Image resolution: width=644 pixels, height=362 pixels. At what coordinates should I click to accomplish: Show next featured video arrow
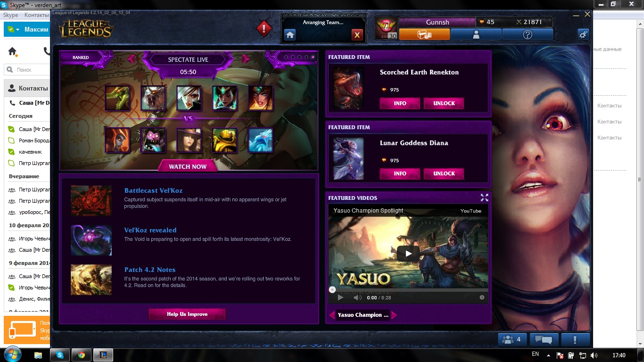pos(394,315)
